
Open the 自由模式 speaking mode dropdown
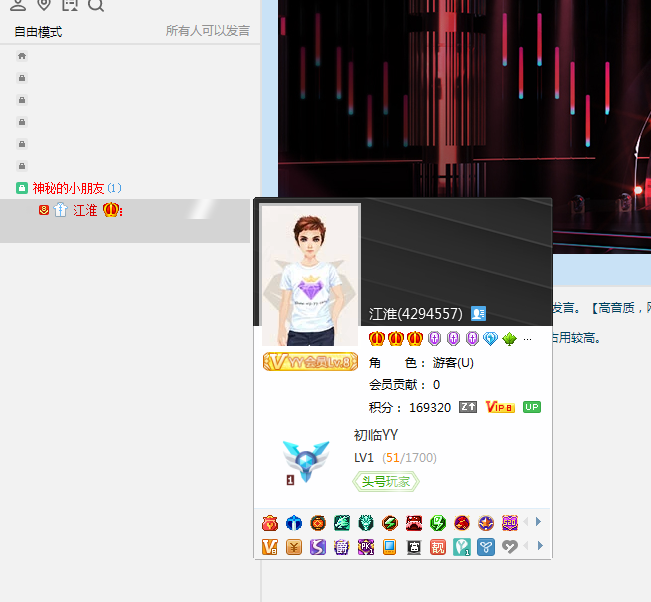point(38,32)
